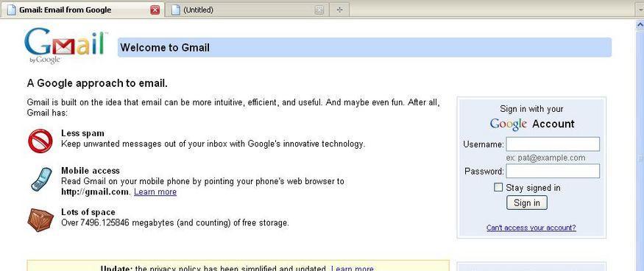Open a new tab with plus button
This screenshot has height=271, width=644.
(339, 10)
